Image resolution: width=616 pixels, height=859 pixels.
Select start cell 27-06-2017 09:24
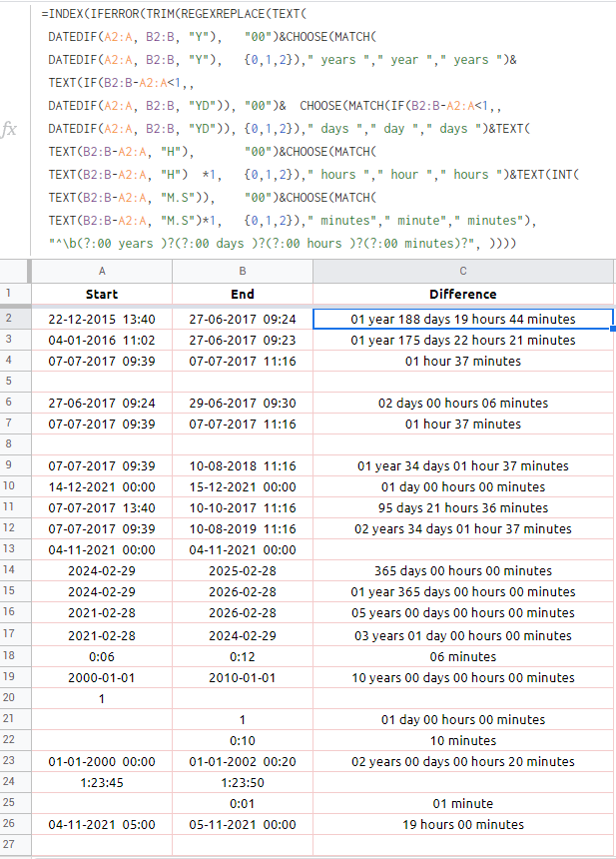(x=102, y=404)
